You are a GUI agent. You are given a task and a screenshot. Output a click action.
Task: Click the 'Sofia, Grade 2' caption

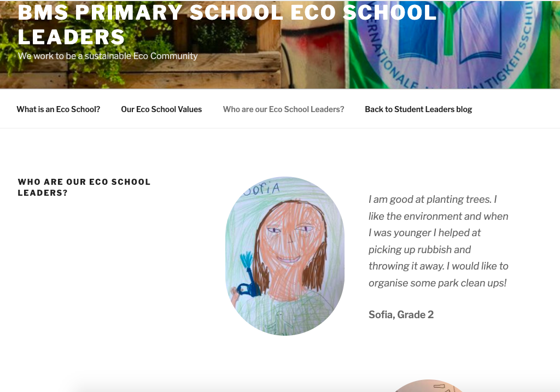tap(401, 314)
